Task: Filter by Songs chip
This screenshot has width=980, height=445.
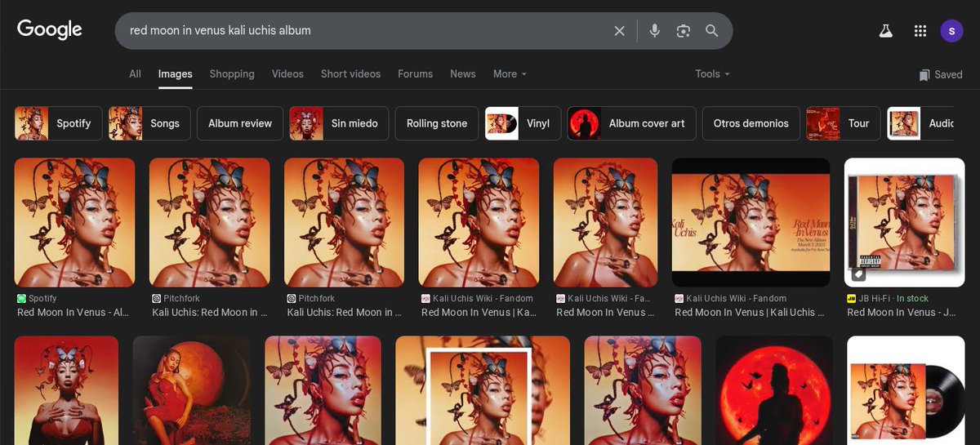Action: click(x=149, y=123)
